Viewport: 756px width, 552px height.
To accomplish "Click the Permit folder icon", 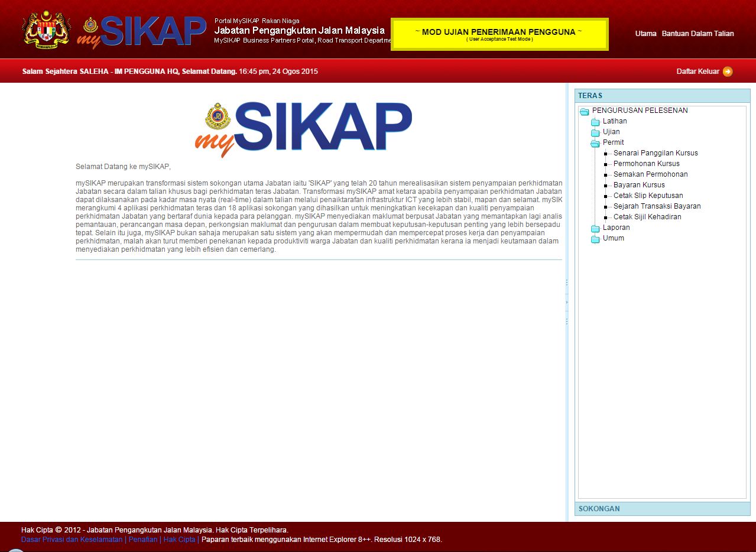I will 595,143.
